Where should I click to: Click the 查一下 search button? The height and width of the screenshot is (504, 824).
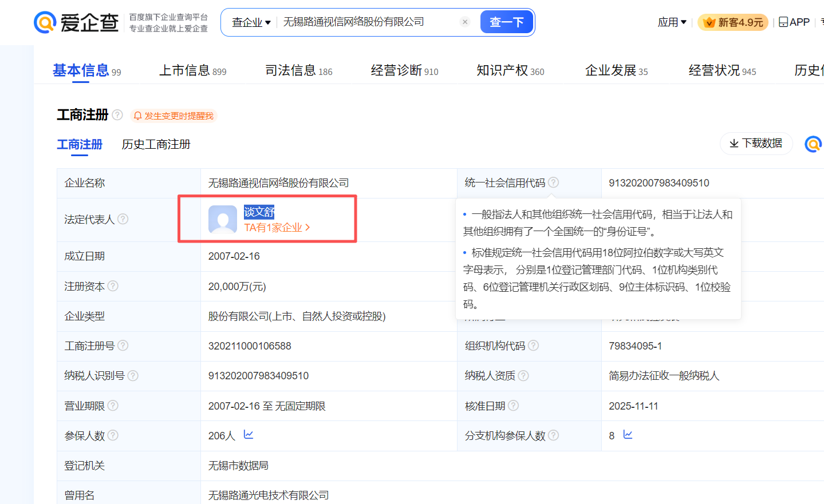click(x=507, y=22)
